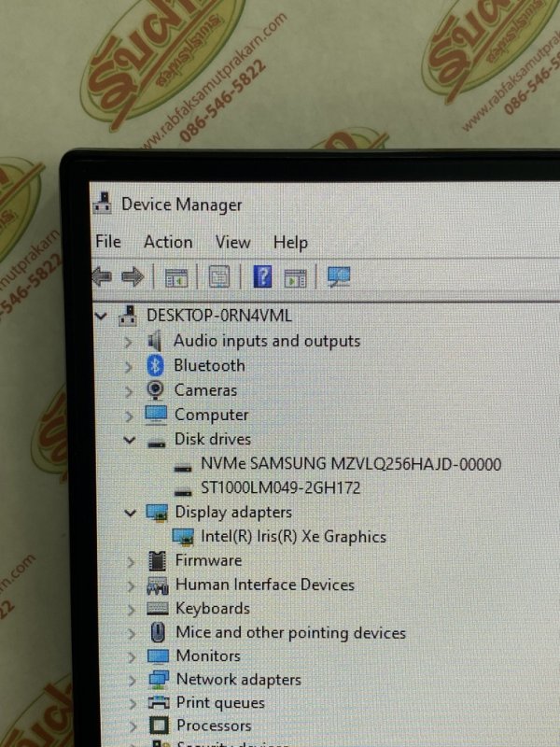Expand the Processors category chevron
Viewport: 560px width, 747px height.
tap(133, 727)
